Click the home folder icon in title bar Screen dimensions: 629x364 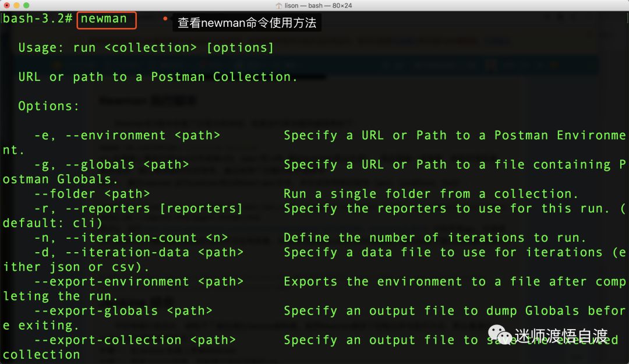point(279,6)
